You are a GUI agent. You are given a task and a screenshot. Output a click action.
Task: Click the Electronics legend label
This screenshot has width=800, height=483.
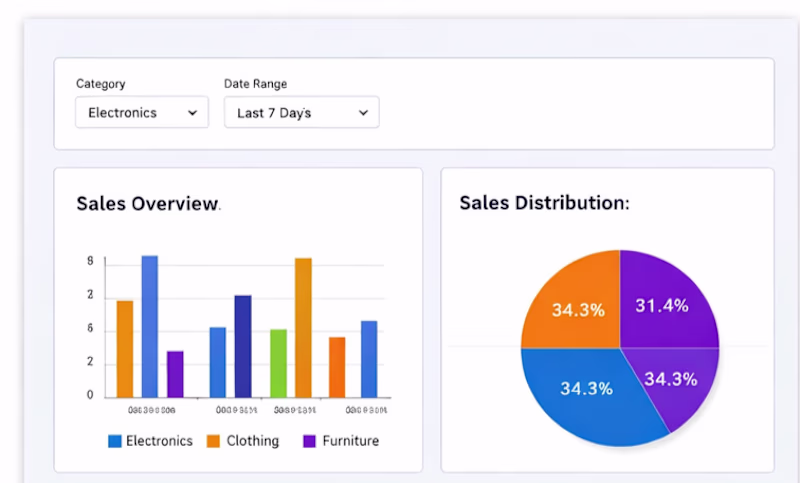click(x=159, y=441)
